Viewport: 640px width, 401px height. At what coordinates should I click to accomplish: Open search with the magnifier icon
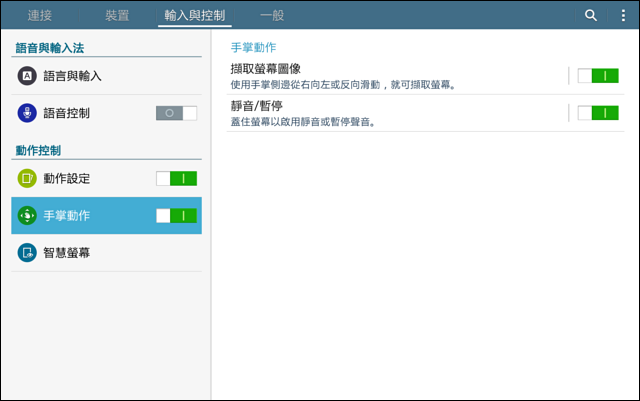click(x=591, y=16)
